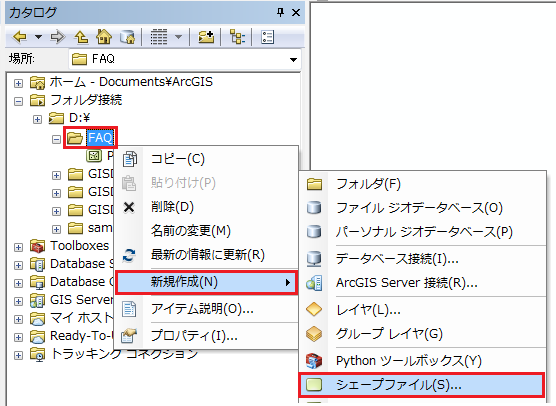Choose 名前の変更(M) menu entry
The image size is (556, 406).
(x=206, y=231)
